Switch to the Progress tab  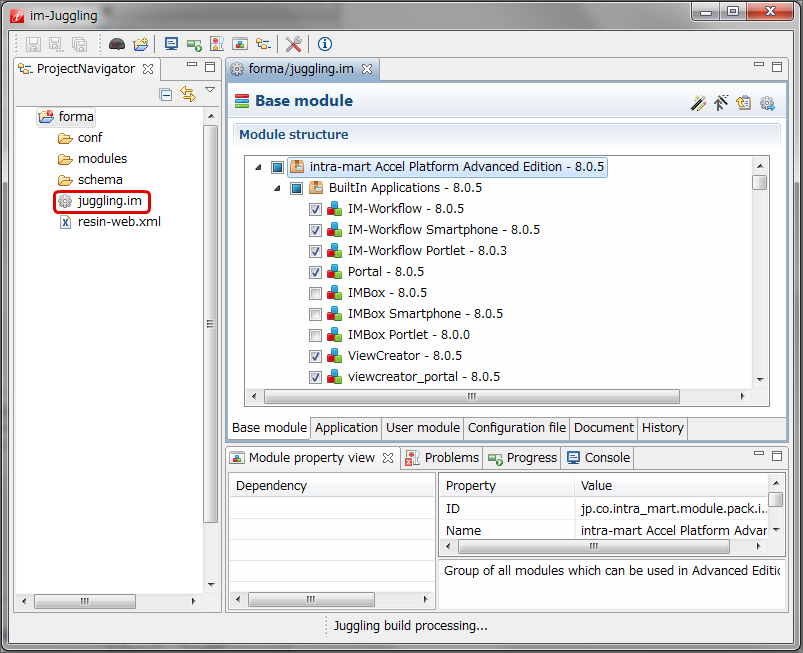click(x=522, y=458)
